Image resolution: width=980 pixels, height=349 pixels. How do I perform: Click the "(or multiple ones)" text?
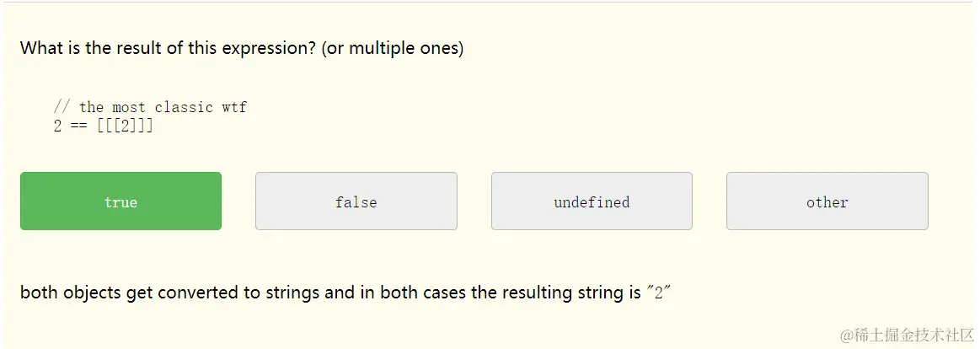pyautogui.click(x=392, y=48)
